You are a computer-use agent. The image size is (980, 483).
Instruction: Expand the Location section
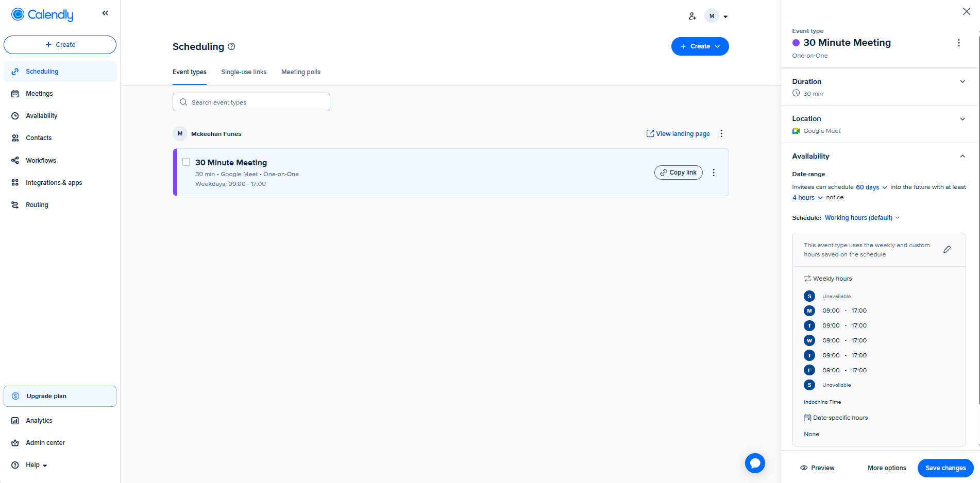pos(962,119)
